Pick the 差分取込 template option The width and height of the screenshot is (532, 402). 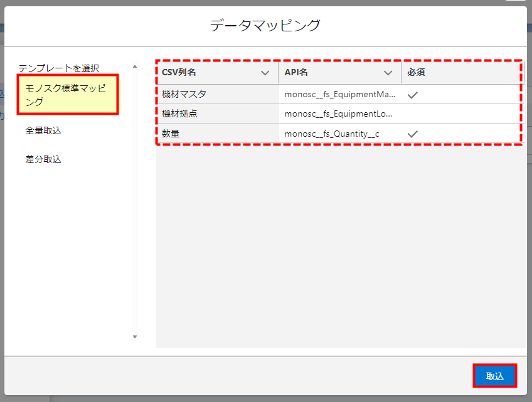click(x=43, y=159)
